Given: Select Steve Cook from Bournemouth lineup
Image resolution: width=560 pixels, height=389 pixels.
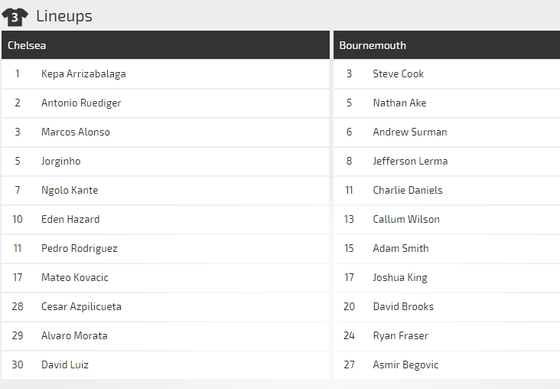Looking at the screenshot, I should [398, 74].
